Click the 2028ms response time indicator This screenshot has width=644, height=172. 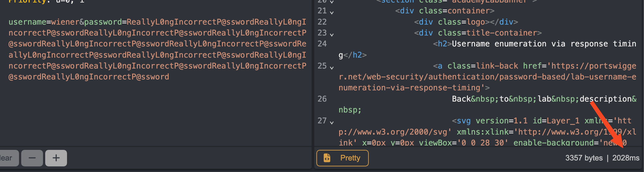click(x=626, y=158)
